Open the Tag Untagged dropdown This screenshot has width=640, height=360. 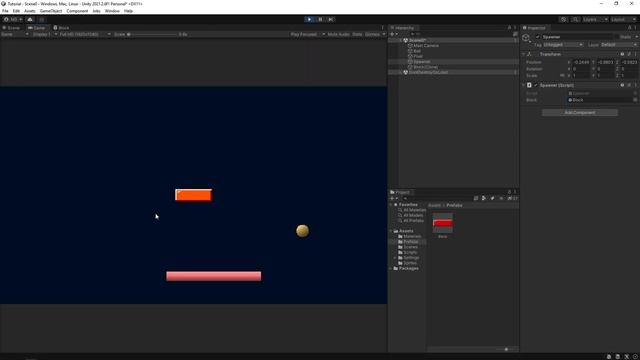562,44
